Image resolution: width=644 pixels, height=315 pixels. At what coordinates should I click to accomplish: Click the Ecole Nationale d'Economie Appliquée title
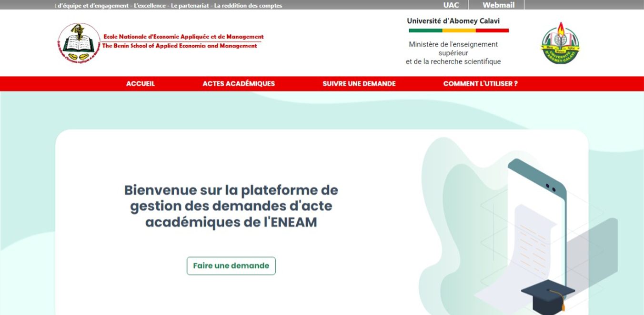click(x=183, y=36)
